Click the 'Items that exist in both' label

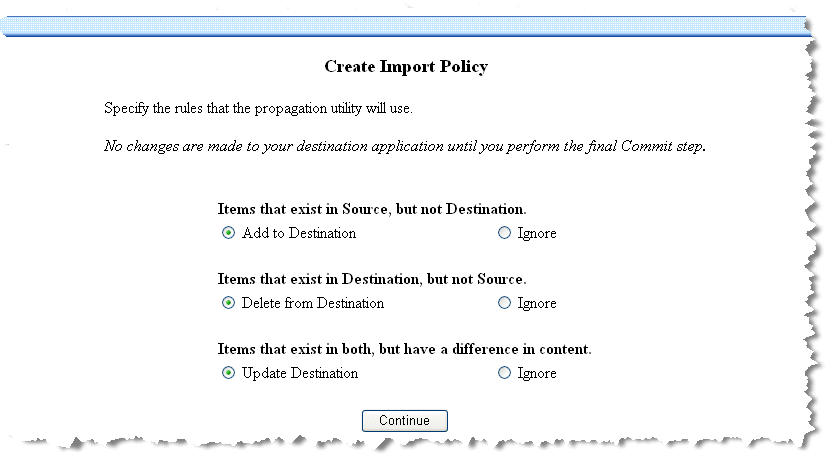pyautogui.click(x=404, y=349)
